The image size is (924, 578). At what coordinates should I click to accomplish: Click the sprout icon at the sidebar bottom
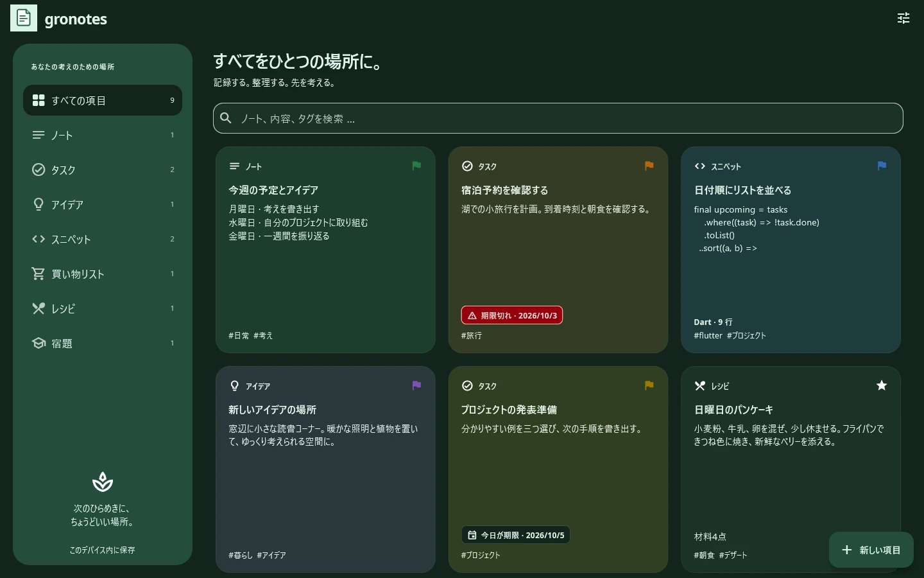pos(103,482)
